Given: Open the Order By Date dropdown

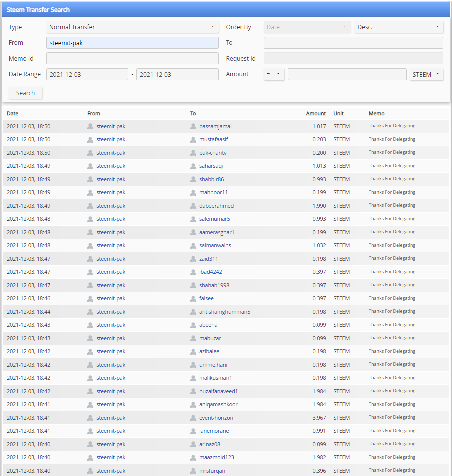Looking at the screenshot, I should pos(307,27).
